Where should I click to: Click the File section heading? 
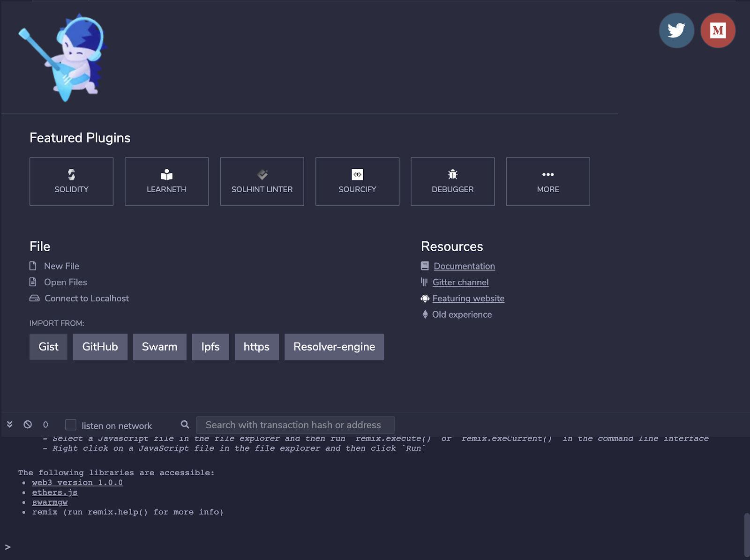point(40,246)
